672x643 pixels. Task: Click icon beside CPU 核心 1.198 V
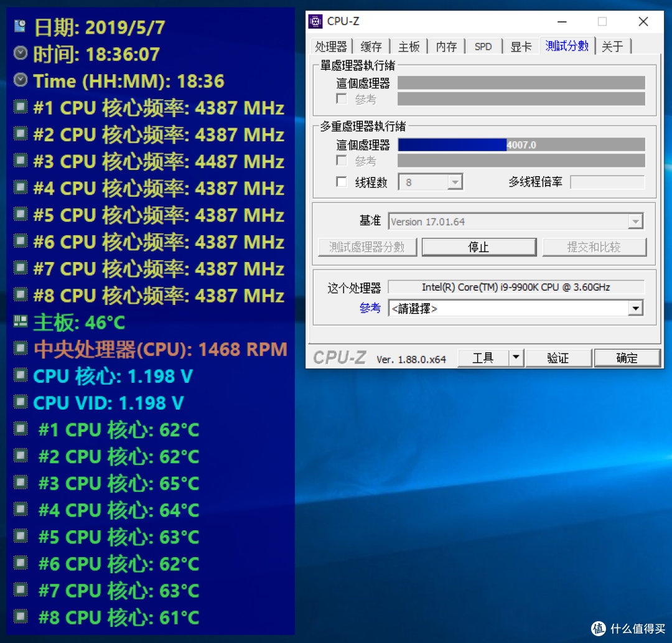pyautogui.click(x=20, y=375)
